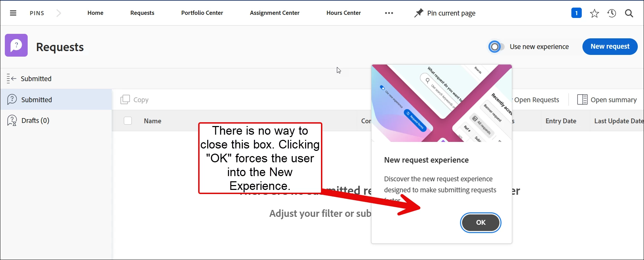Click Open summary panel icon
The height and width of the screenshot is (260, 644).
pyautogui.click(x=582, y=100)
